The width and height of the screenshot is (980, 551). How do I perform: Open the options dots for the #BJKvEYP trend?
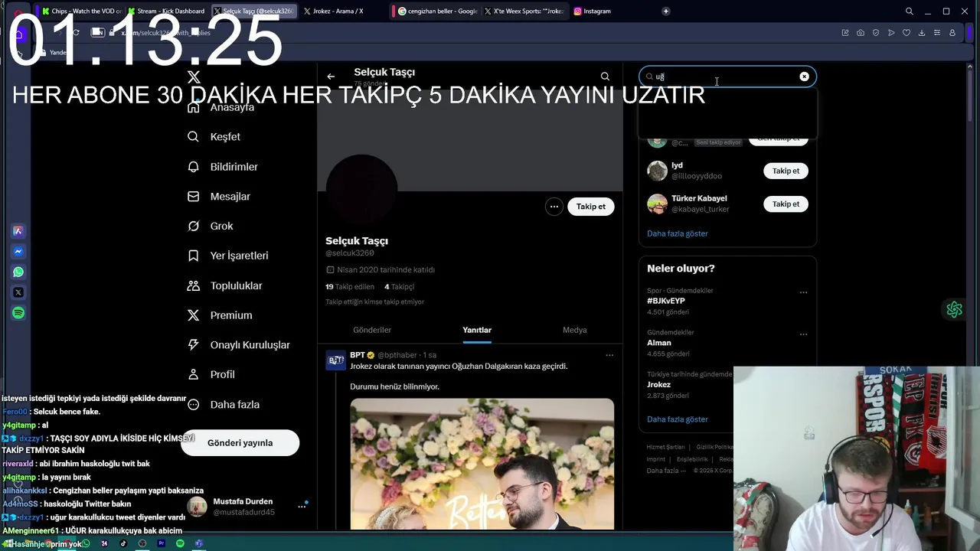click(x=803, y=292)
